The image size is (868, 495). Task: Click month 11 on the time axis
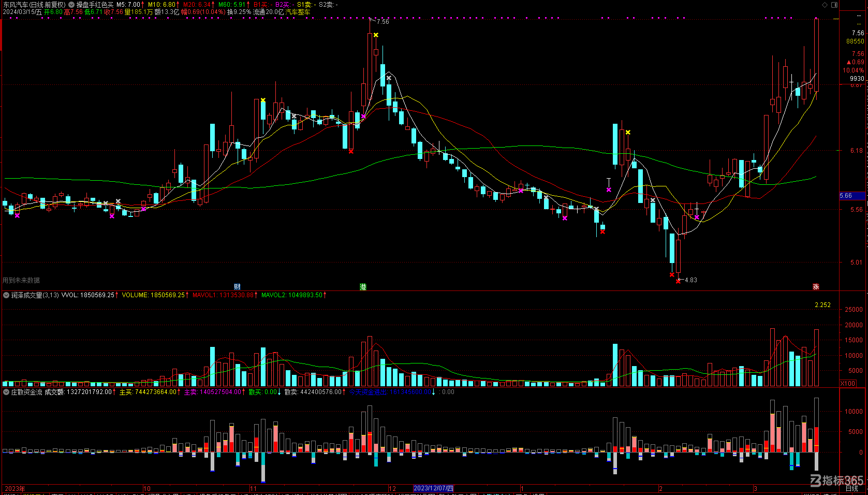pyautogui.click(x=253, y=488)
